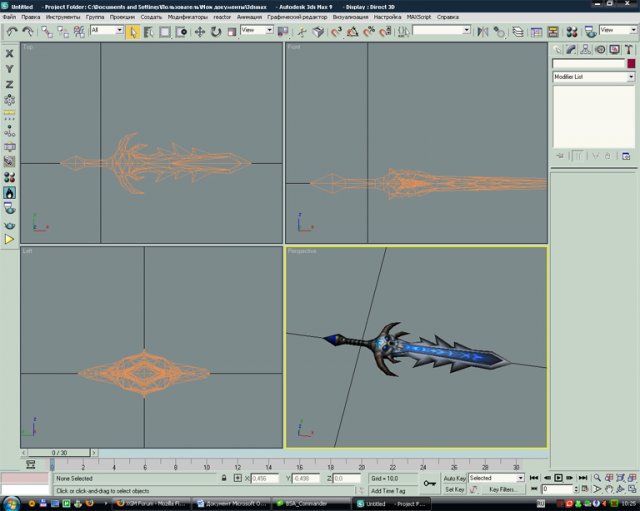Image resolution: width=640 pixels, height=511 pixels.
Task: Click the flame icon on the left toolbar
Action: (x=9, y=193)
